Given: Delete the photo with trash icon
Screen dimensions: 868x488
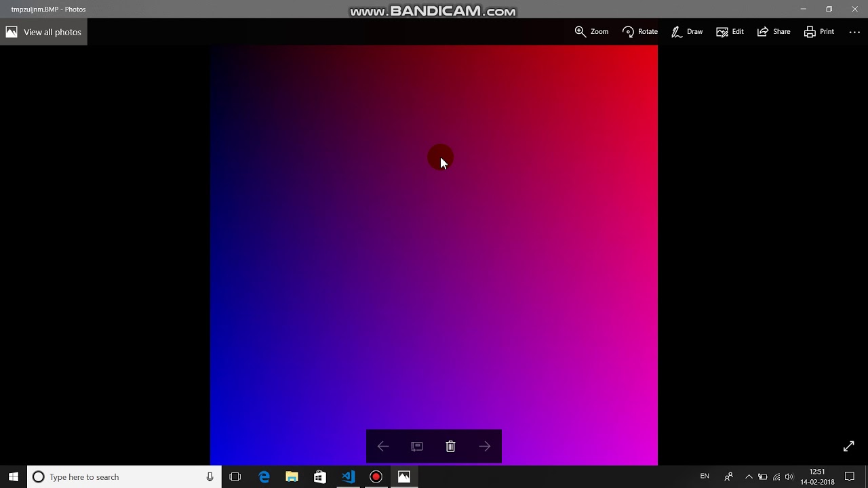Looking at the screenshot, I should click(450, 446).
